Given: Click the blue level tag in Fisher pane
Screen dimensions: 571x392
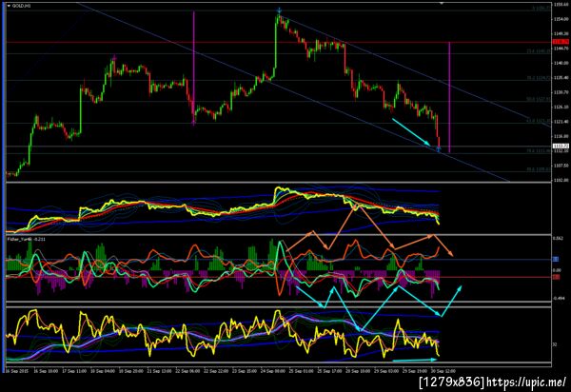Looking at the screenshot, I should (x=556, y=259).
